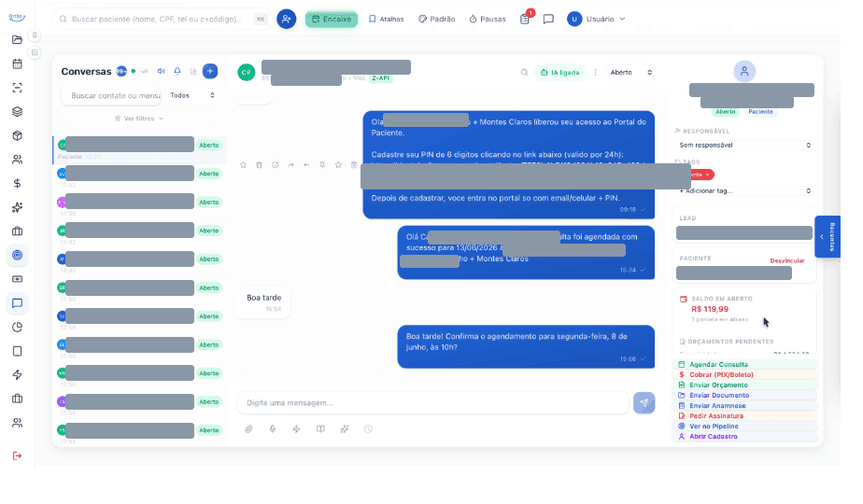Open the Sem responsável dropdown
This screenshot has height=504, width=863.
744,146
